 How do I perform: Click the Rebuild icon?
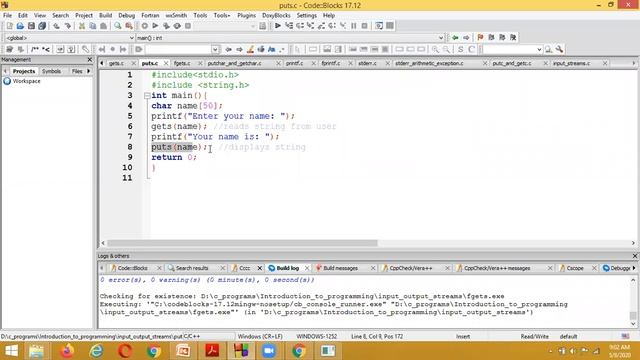click(177, 26)
